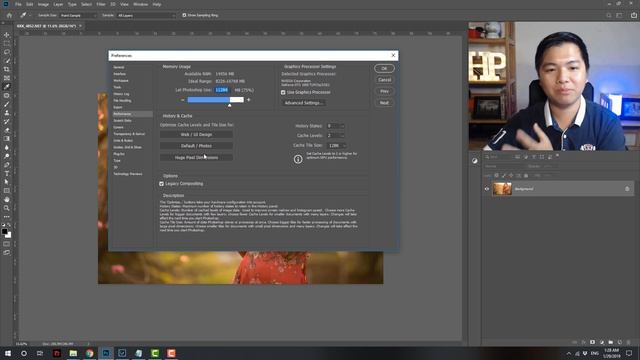The image size is (640, 360).
Task: Select the Brush tool
Action: 7,104
